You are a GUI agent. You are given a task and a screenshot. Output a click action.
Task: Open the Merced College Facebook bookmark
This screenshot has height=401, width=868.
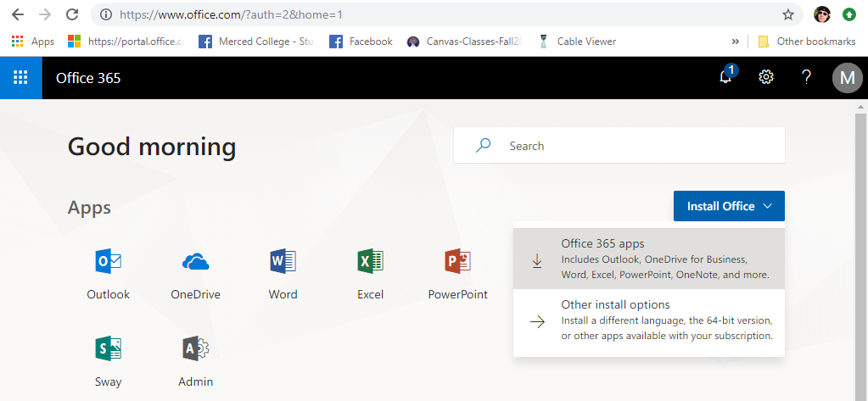pos(256,42)
